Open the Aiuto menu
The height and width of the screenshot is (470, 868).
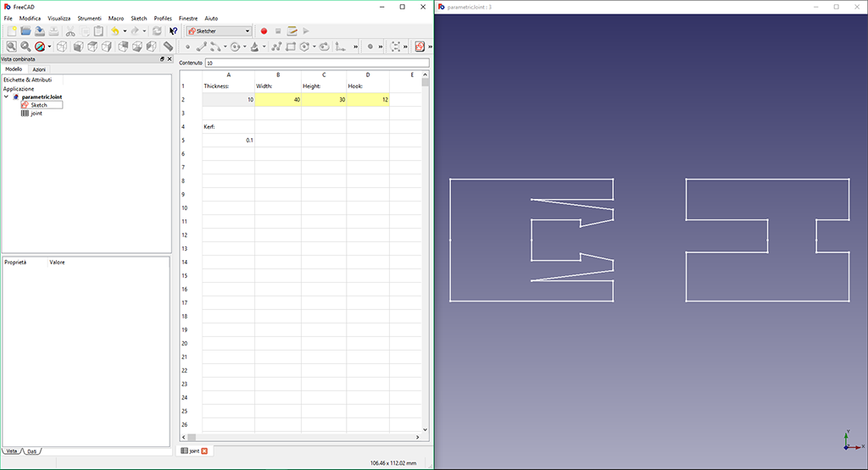pyautogui.click(x=211, y=19)
